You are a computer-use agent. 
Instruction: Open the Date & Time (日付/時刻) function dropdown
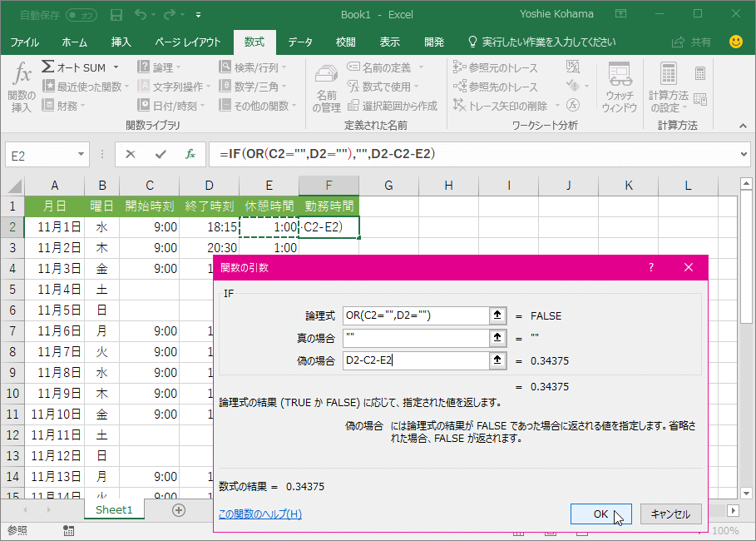coord(173,106)
